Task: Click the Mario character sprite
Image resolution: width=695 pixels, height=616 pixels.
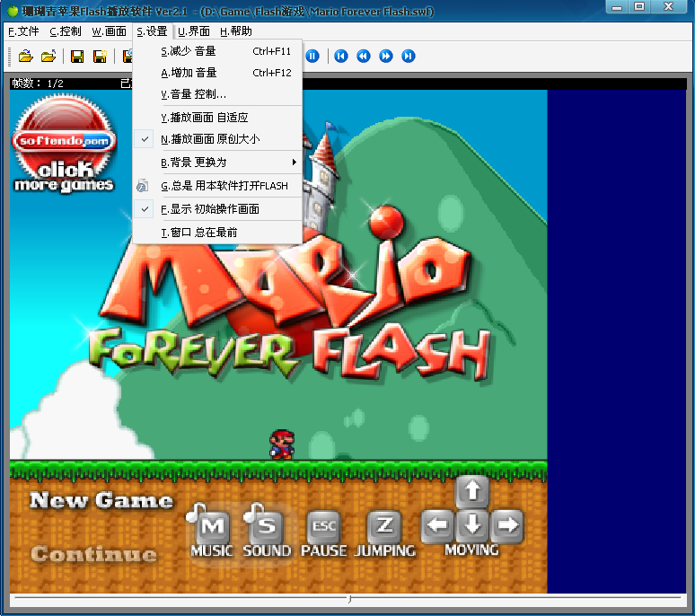Action: pos(282,444)
